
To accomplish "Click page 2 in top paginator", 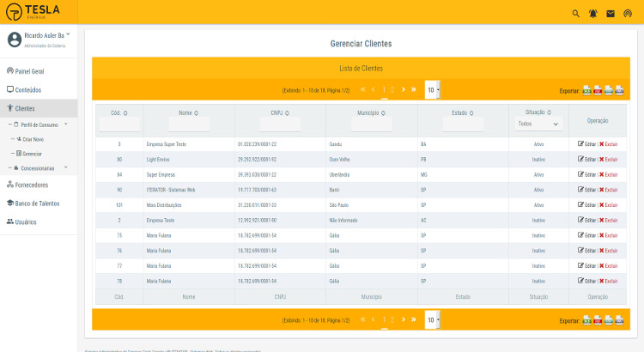I will point(392,90).
